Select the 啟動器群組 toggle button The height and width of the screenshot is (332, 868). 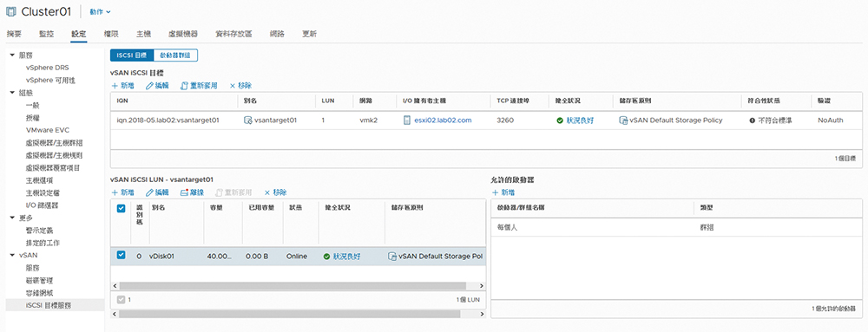coord(175,55)
